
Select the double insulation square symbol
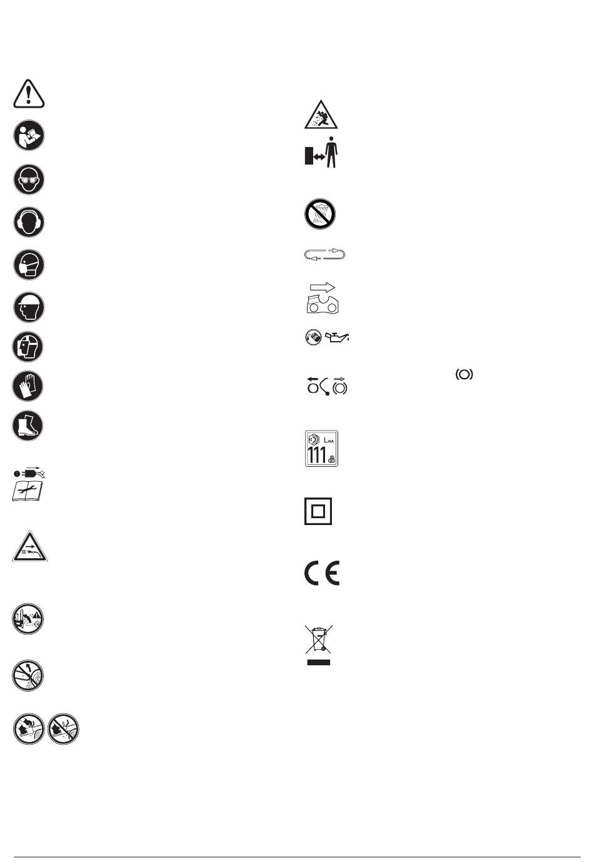coord(318,511)
